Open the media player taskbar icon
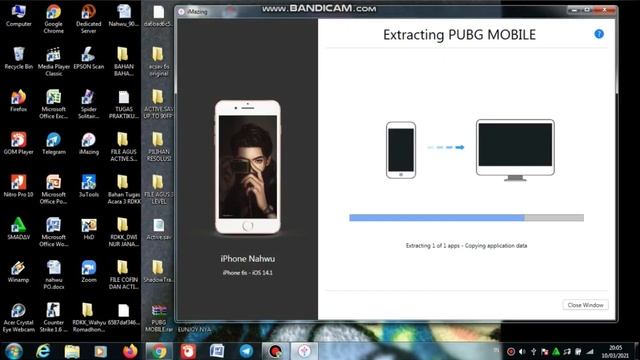Viewport: 640px width, 360px height. click(100, 351)
